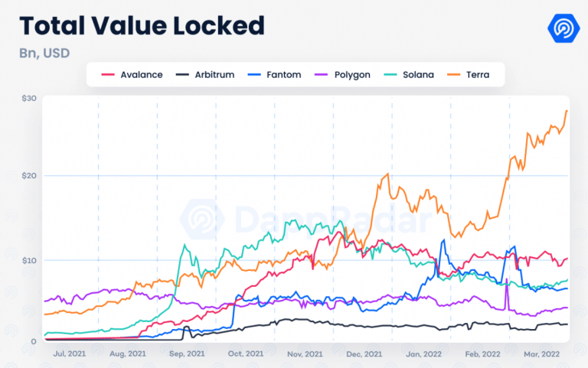Select the Nov, 2021 axis label
Viewport: 588px width, 368px height.
(305, 353)
